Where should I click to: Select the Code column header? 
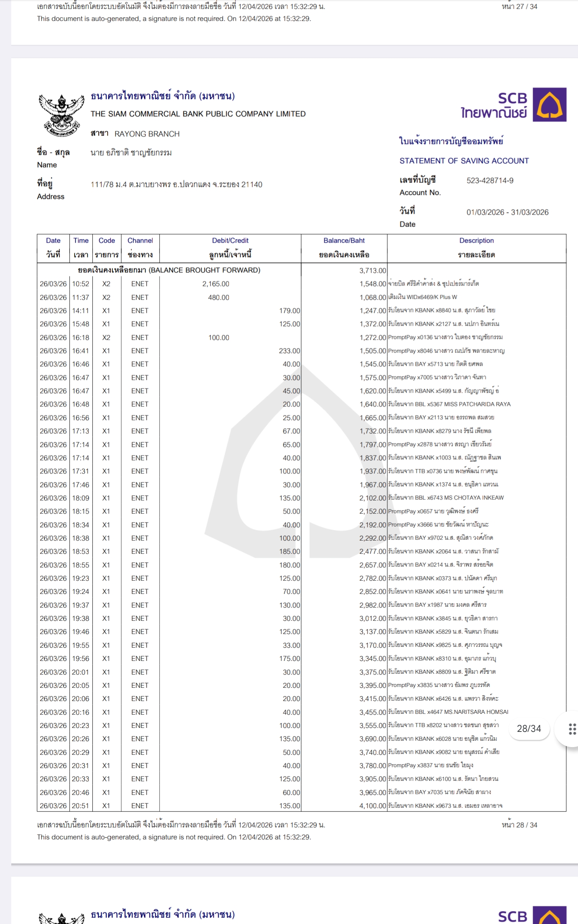107,247
